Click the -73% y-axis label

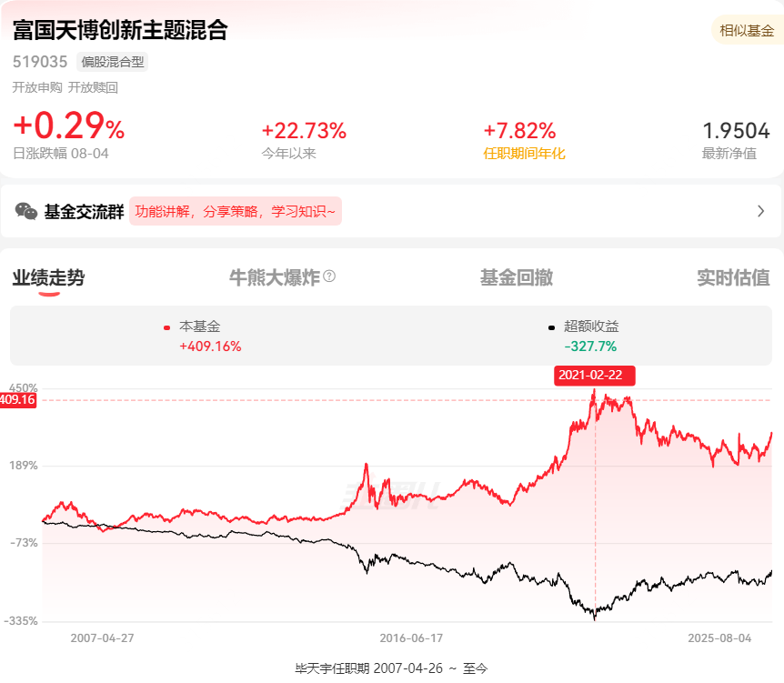[24, 543]
